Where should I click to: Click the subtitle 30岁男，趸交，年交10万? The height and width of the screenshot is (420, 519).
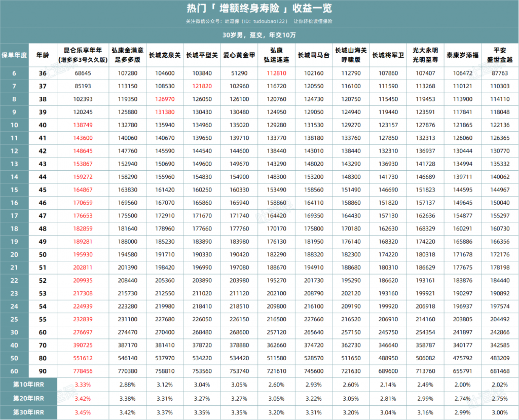[x=259, y=35]
